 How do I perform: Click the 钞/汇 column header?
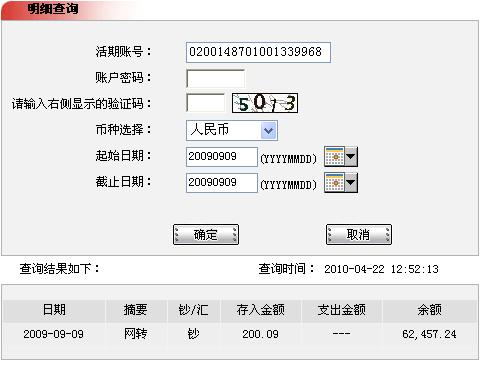[x=194, y=310]
